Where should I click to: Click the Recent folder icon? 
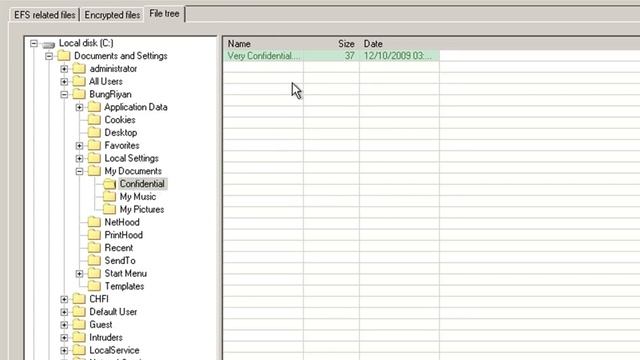94,248
